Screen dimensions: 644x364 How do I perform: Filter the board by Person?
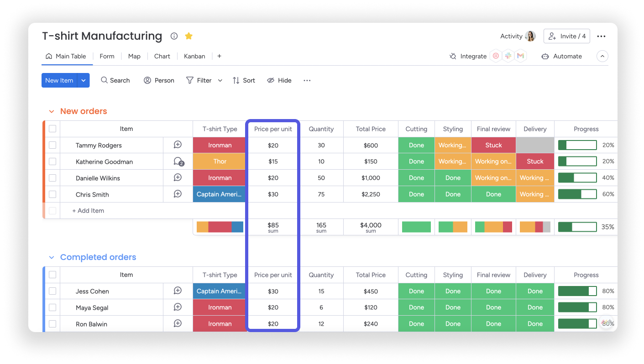click(159, 80)
